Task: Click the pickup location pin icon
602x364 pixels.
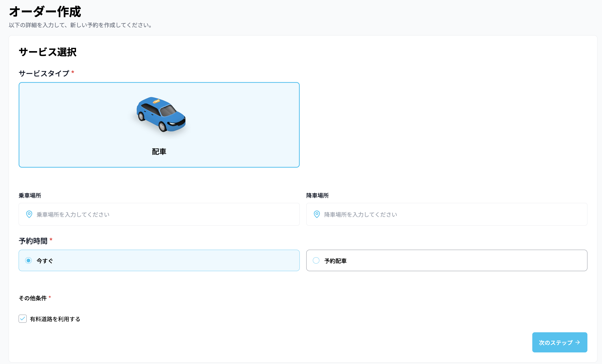Action: click(29, 214)
